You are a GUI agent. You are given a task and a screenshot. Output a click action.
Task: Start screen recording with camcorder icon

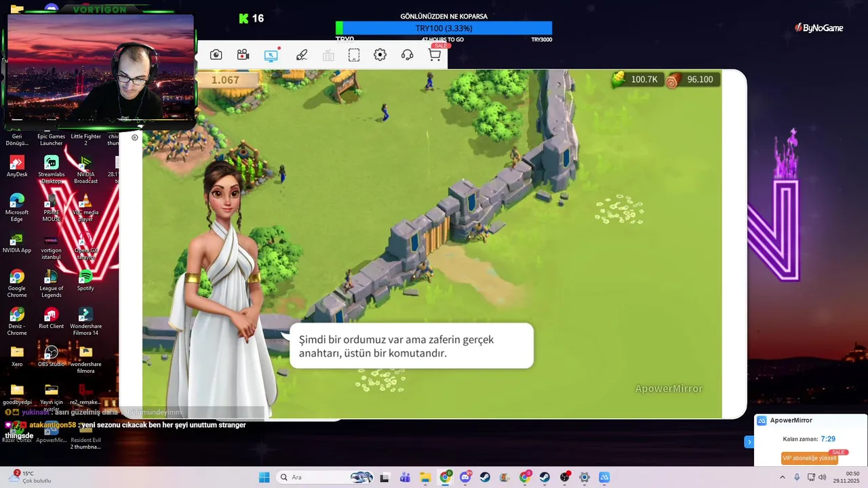tap(243, 55)
